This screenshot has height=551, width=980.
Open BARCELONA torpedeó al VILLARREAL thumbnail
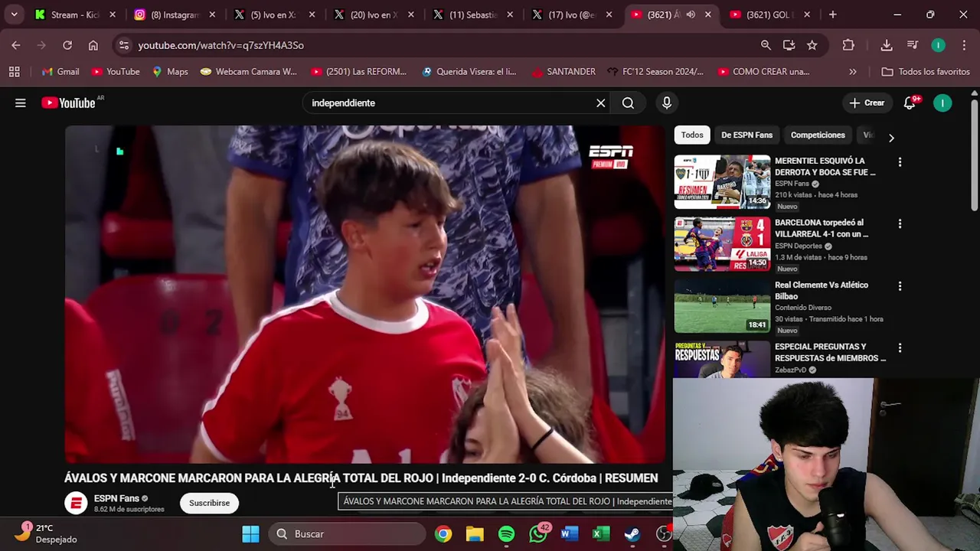[x=722, y=243]
